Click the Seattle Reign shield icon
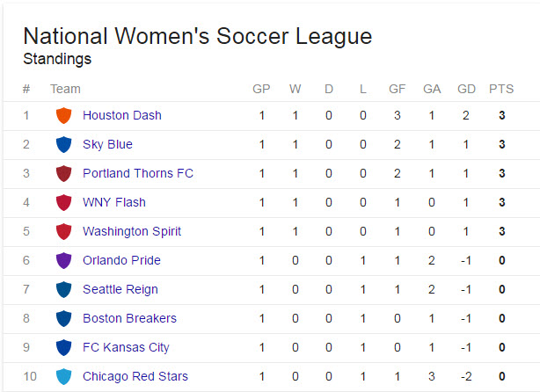 click(x=63, y=289)
